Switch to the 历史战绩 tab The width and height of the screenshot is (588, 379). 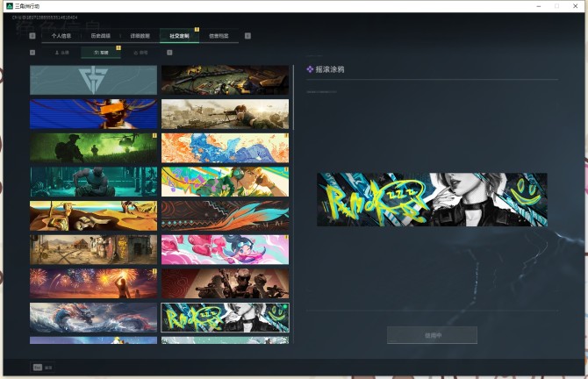pyautogui.click(x=101, y=36)
